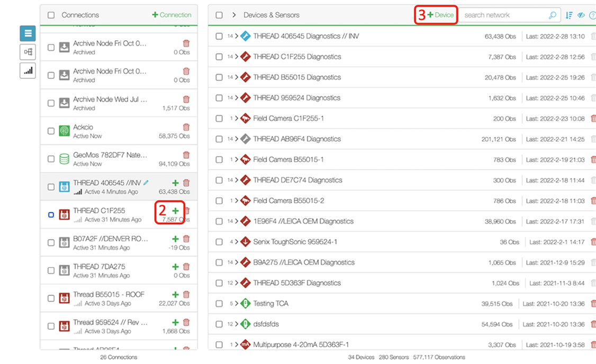Delete B07A2F //DENVER connection via trash icon
The height and width of the screenshot is (364, 596).
[x=186, y=239]
